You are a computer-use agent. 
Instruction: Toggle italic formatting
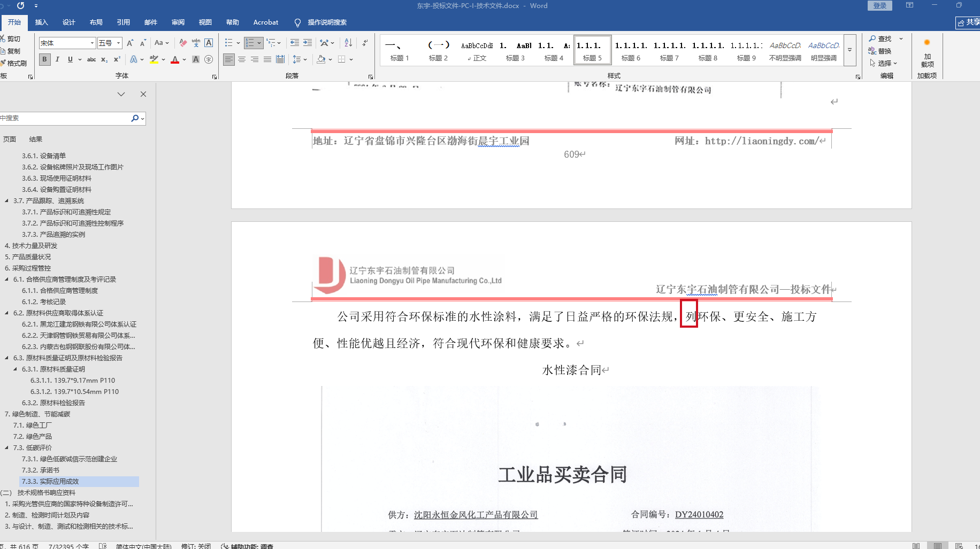click(57, 59)
